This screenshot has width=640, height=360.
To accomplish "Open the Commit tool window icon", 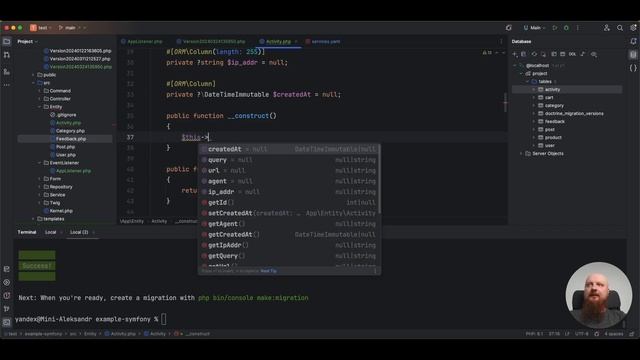I will click(x=7, y=55).
